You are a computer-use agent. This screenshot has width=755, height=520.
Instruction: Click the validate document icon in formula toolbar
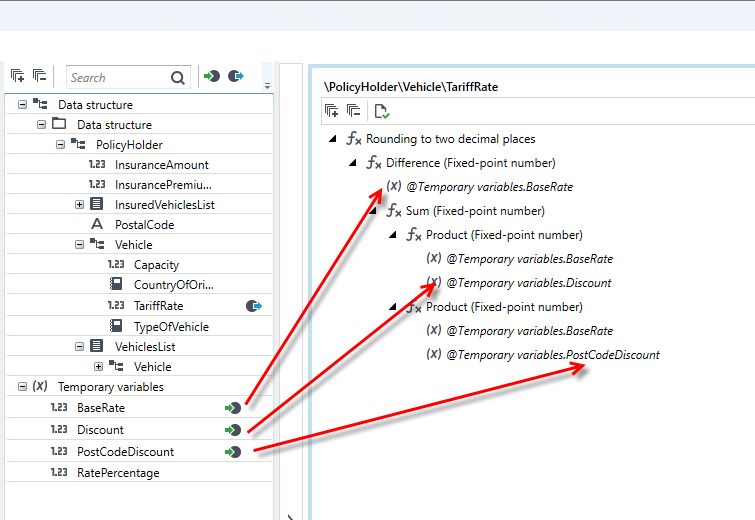coord(382,111)
